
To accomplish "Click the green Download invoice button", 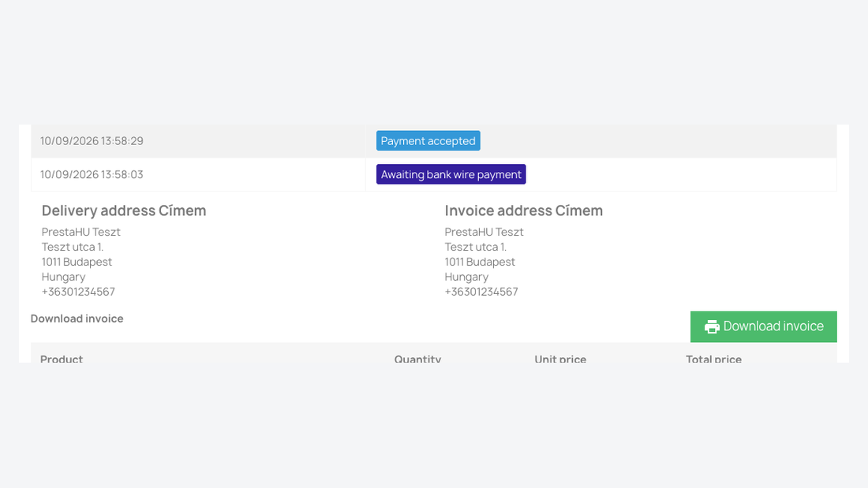I will pos(763,326).
